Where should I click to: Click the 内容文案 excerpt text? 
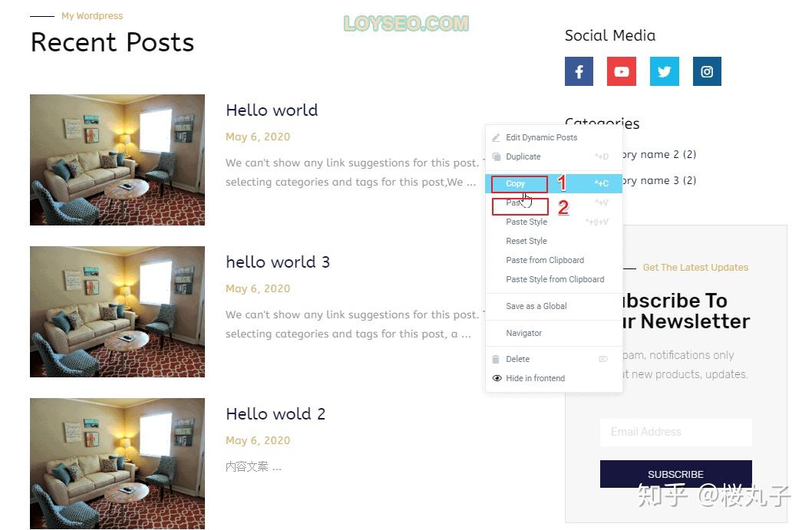click(253, 467)
